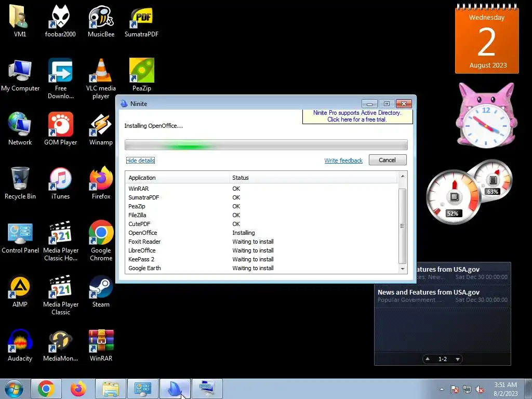Switch to the Ninite taskbar button
Viewport: 532px width, 399px height.
(175, 389)
